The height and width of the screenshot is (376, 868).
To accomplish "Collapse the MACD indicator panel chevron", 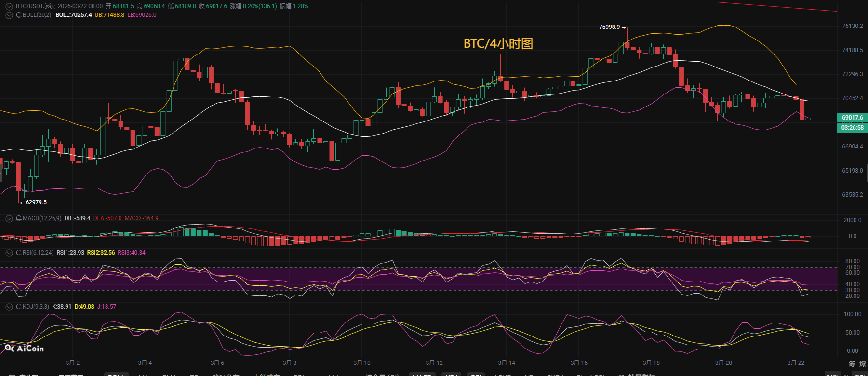I will (x=9, y=218).
